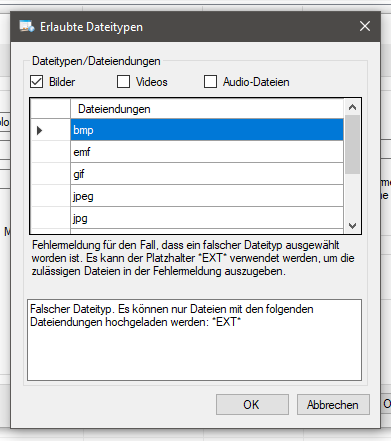Click the Dateiendungen column header
The image size is (391, 441).
[x=207, y=109]
